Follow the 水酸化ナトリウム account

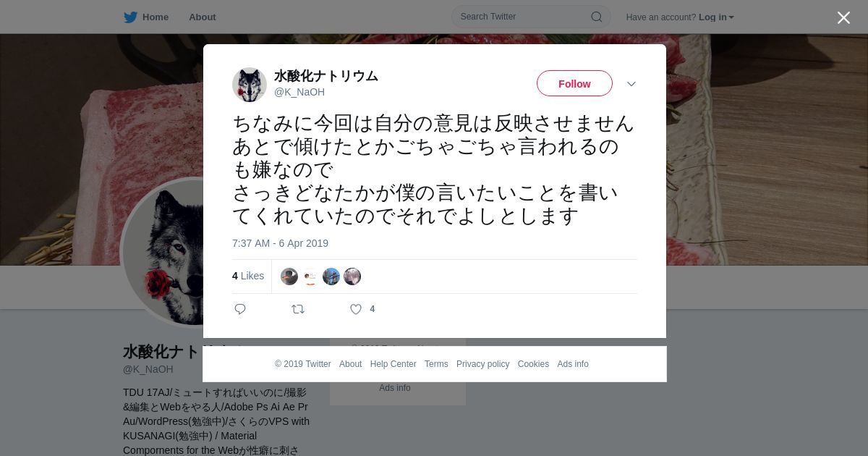[x=574, y=84]
